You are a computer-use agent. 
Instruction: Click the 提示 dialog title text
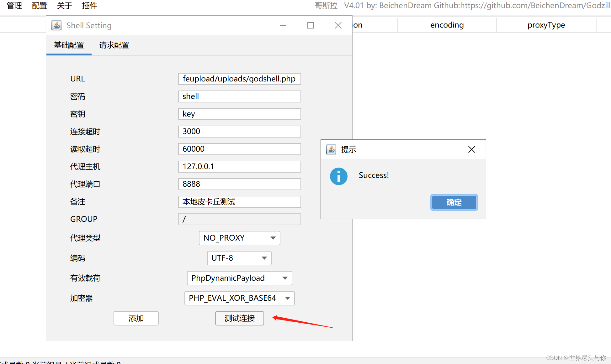coord(349,150)
